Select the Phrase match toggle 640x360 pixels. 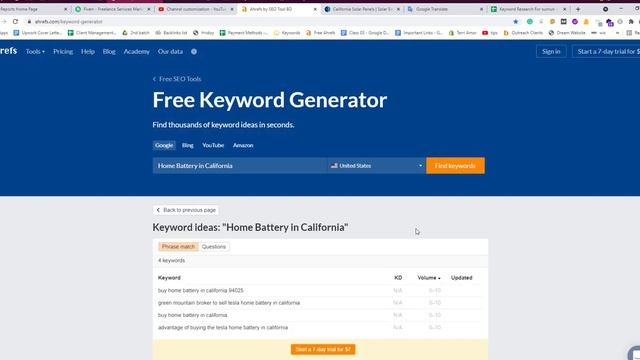(x=178, y=247)
